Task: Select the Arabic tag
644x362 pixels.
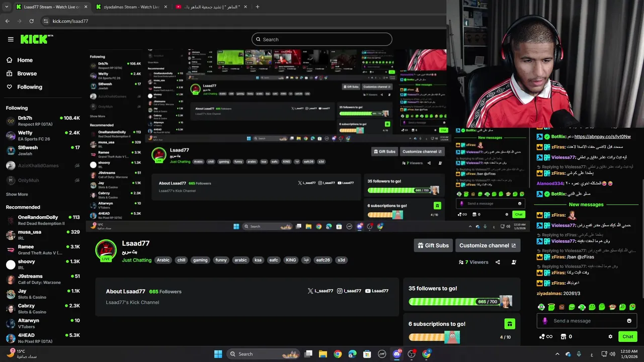Action: tap(163, 260)
